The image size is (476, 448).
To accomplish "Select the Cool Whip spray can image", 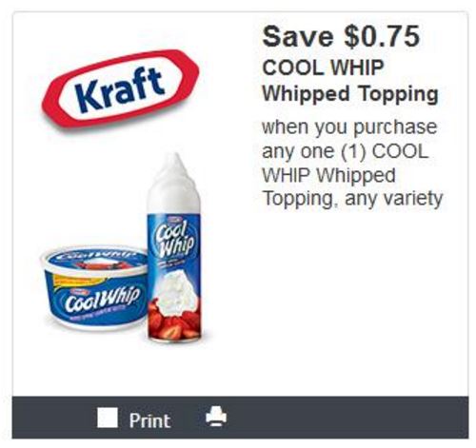I will coord(174,248).
